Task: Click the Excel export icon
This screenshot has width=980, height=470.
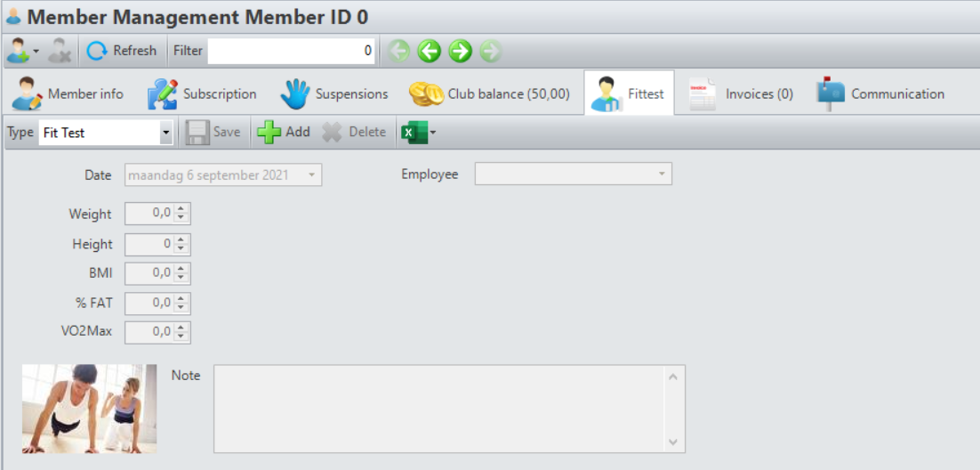Action: click(x=413, y=133)
